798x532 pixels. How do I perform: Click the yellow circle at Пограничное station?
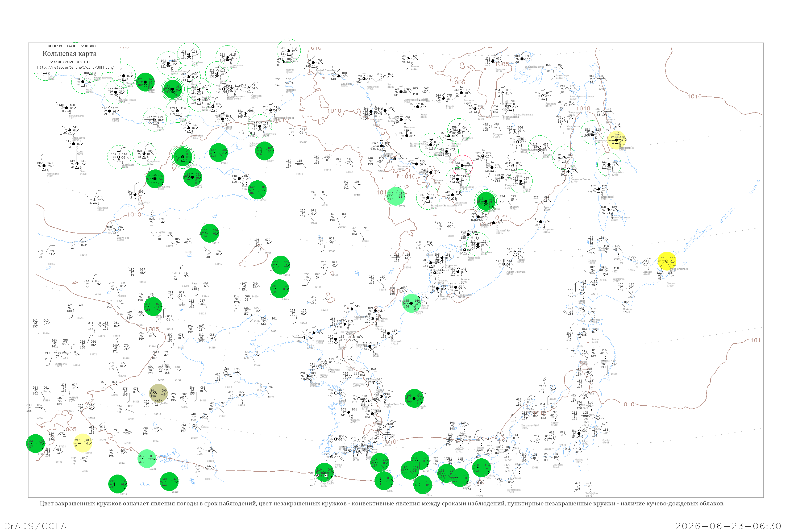617,140
